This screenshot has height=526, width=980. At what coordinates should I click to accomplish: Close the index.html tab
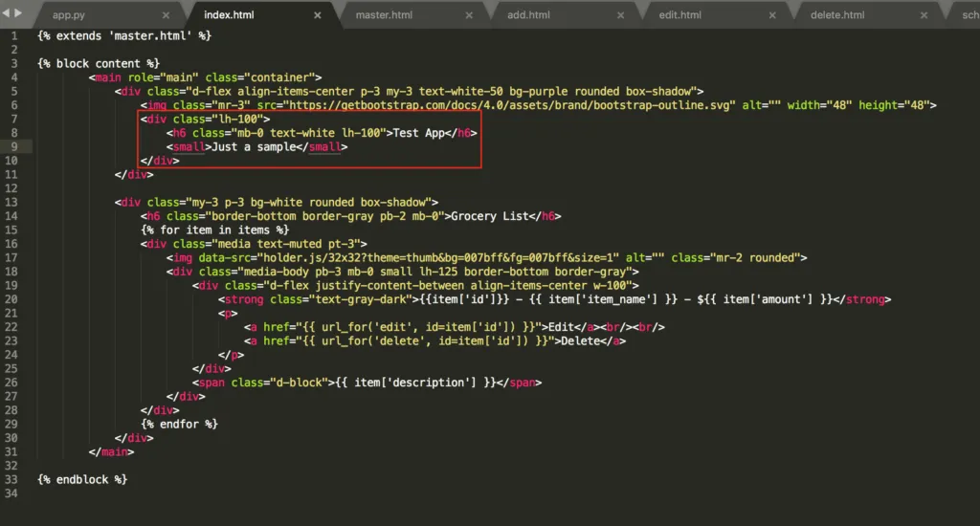pyautogui.click(x=318, y=15)
